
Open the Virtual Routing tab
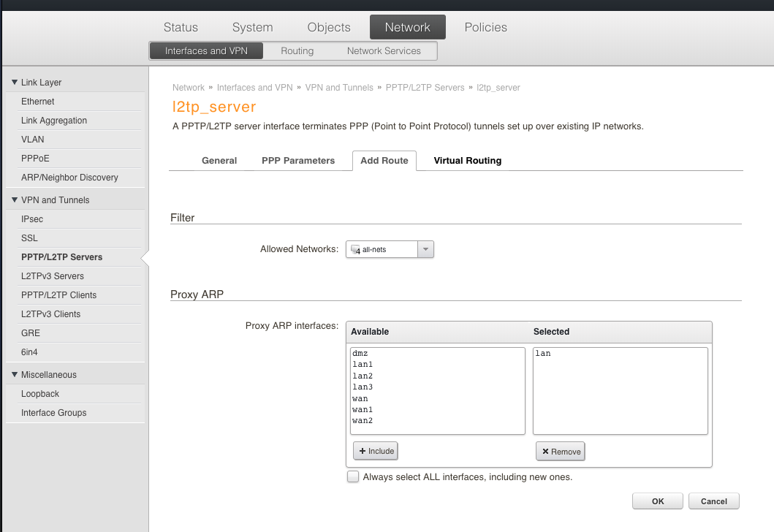(x=467, y=161)
